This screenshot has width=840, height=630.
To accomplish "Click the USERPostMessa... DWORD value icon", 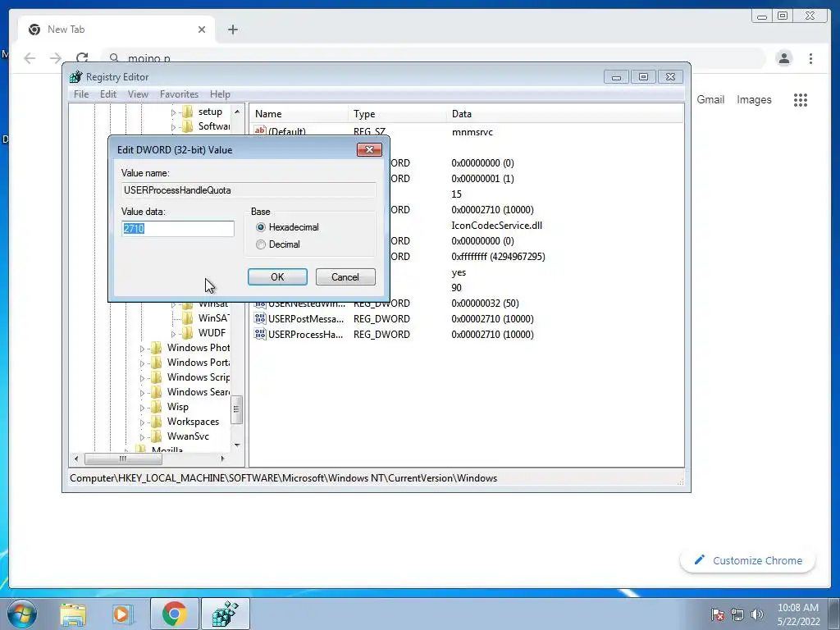I will tap(260, 319).
